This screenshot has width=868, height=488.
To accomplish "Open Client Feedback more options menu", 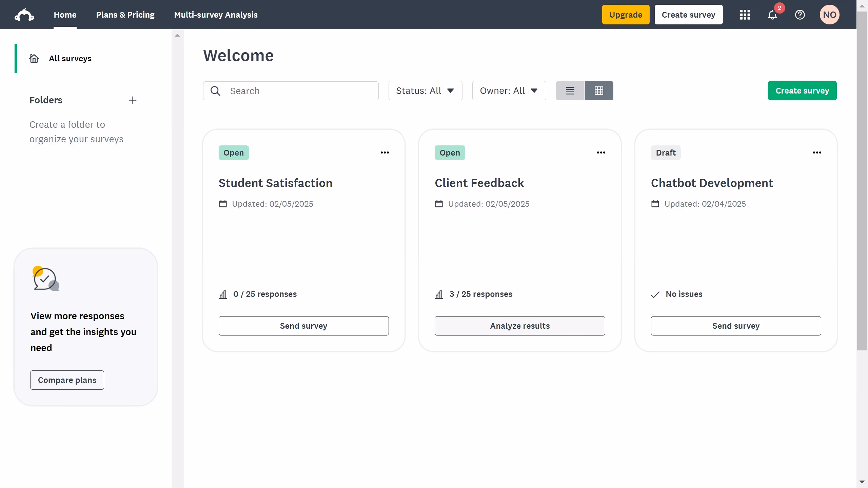I will coord(601,152).
